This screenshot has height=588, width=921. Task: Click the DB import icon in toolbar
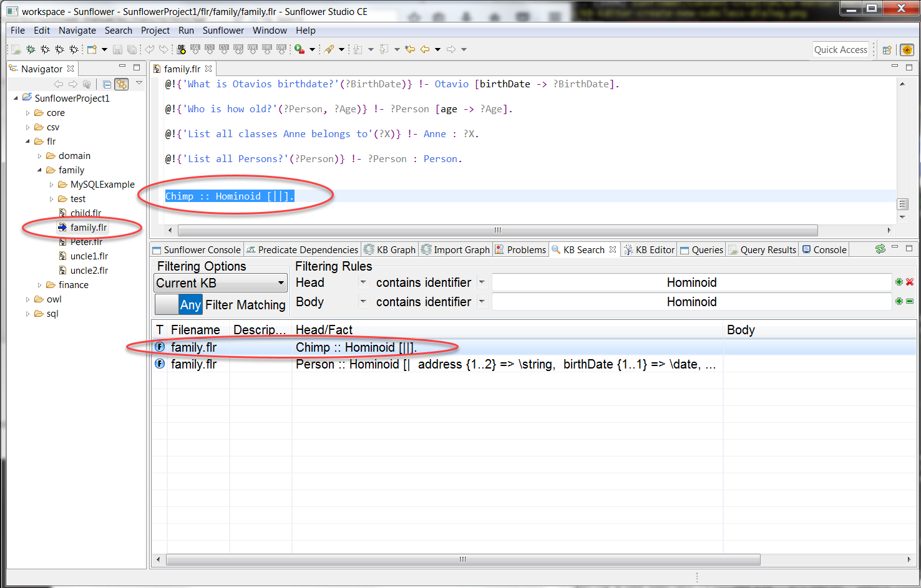[181, 49]
